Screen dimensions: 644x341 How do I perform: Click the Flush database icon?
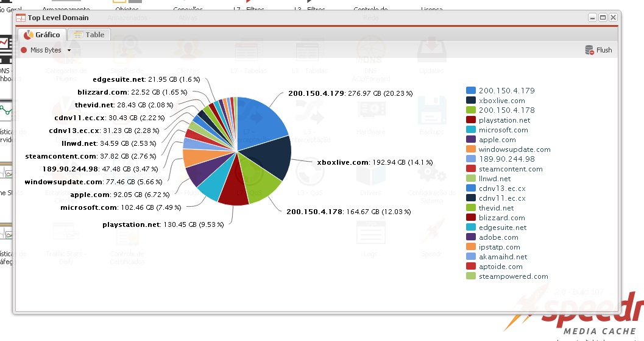(589, 50)
